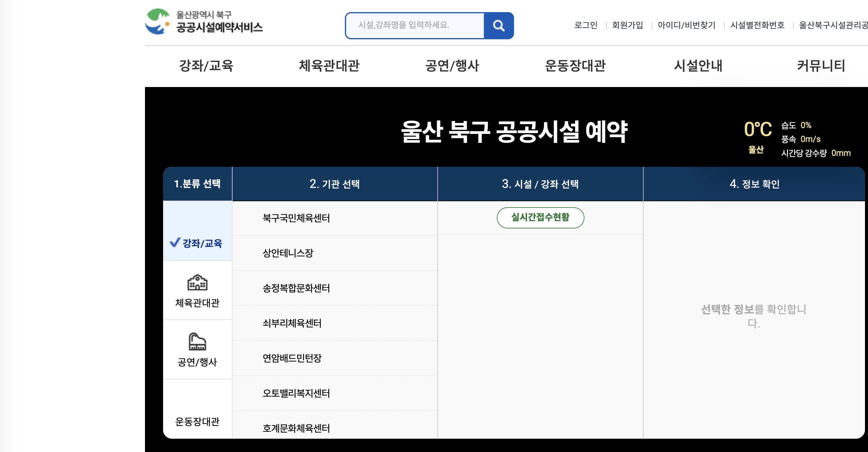Select 북구국민체육센터 from institution list
This screenshot has height=452, width=868.
pyautogui.click(x=296, y=218)
